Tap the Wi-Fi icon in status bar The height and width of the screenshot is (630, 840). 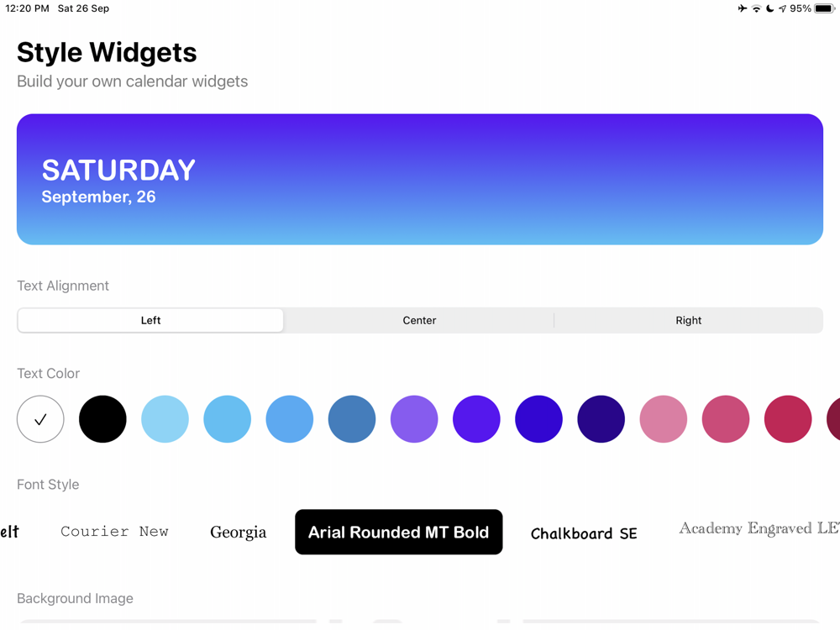pos(757,8)
